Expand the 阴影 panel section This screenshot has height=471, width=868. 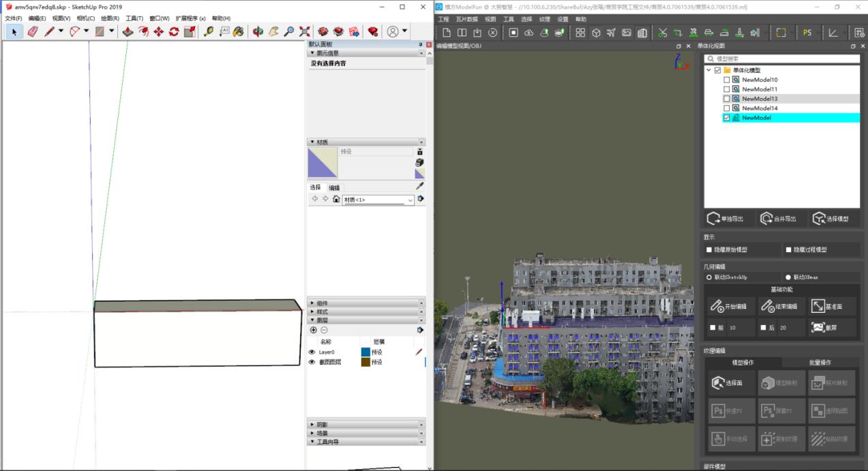pyautogui.click(x=367, y=425)
